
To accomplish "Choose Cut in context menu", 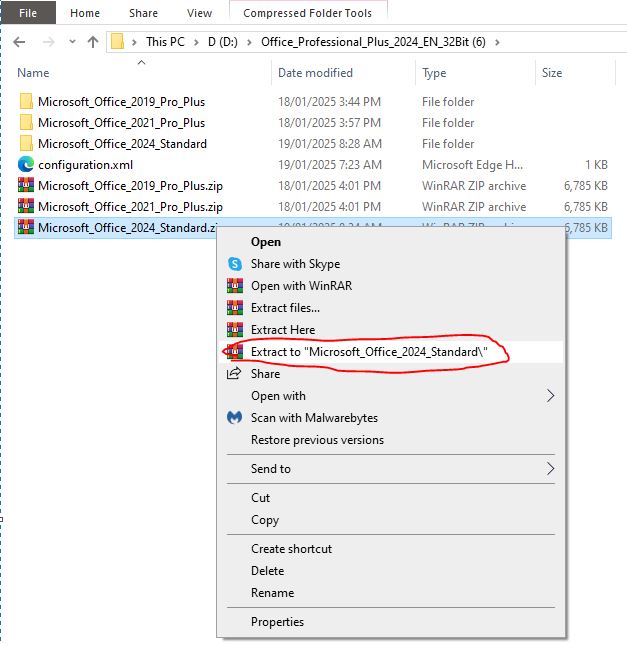I will [260, 498].
